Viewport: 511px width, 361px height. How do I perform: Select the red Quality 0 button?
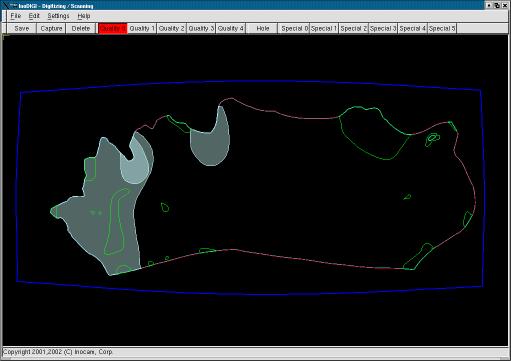point(113,28)
